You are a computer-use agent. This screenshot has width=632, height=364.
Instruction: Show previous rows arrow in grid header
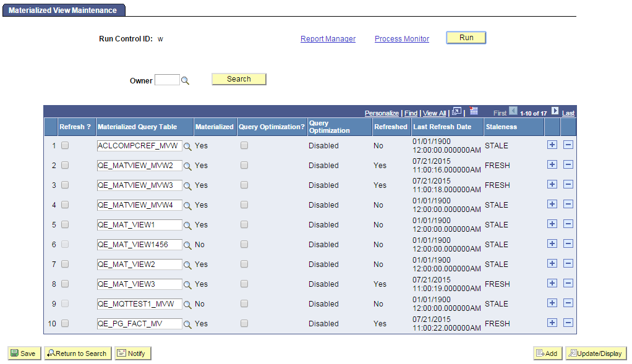pos(513,111)
